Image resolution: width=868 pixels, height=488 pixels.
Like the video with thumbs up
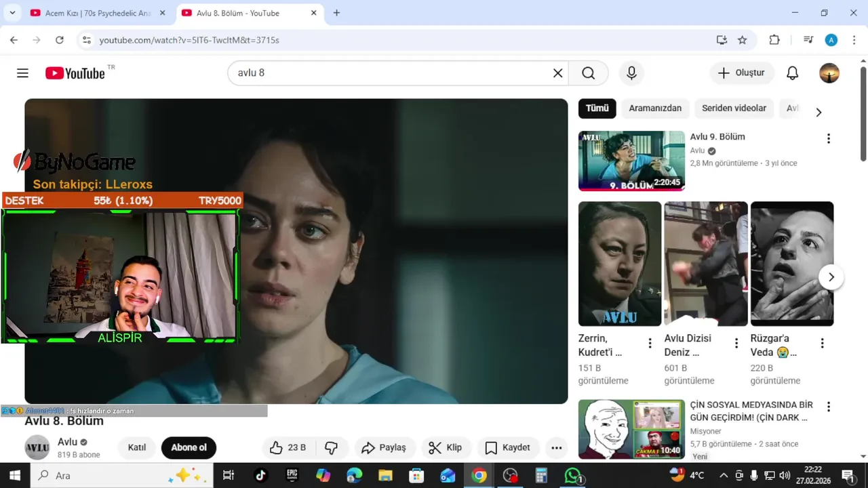(x=288, y=447)
